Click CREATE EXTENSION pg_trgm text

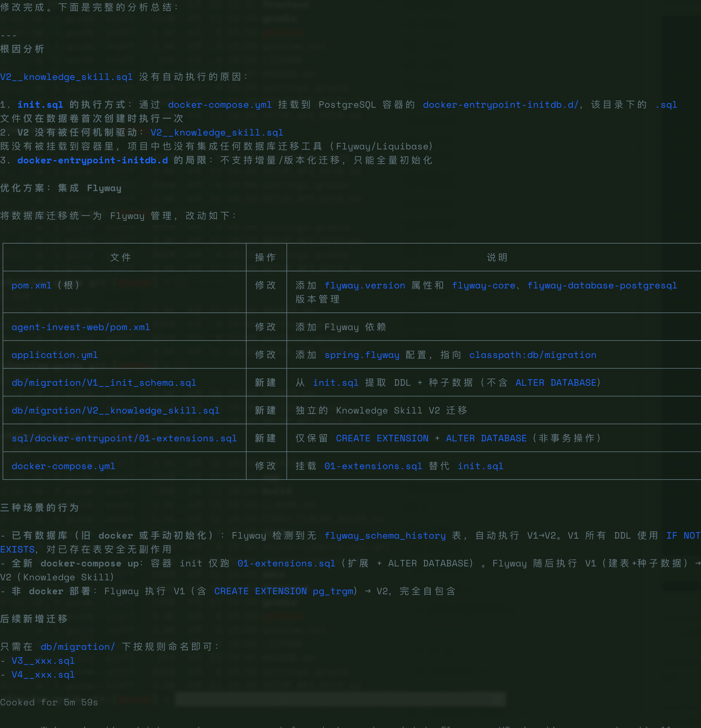pyautogui.click(x=284, y=591)
